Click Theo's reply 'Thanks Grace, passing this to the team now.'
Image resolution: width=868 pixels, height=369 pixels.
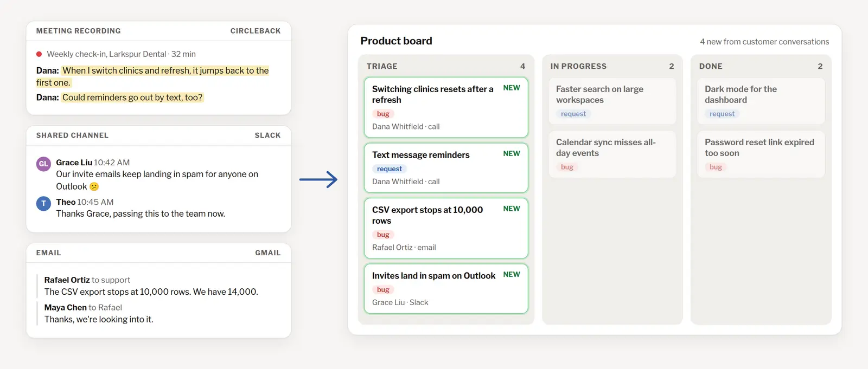(x=141, y=214)
